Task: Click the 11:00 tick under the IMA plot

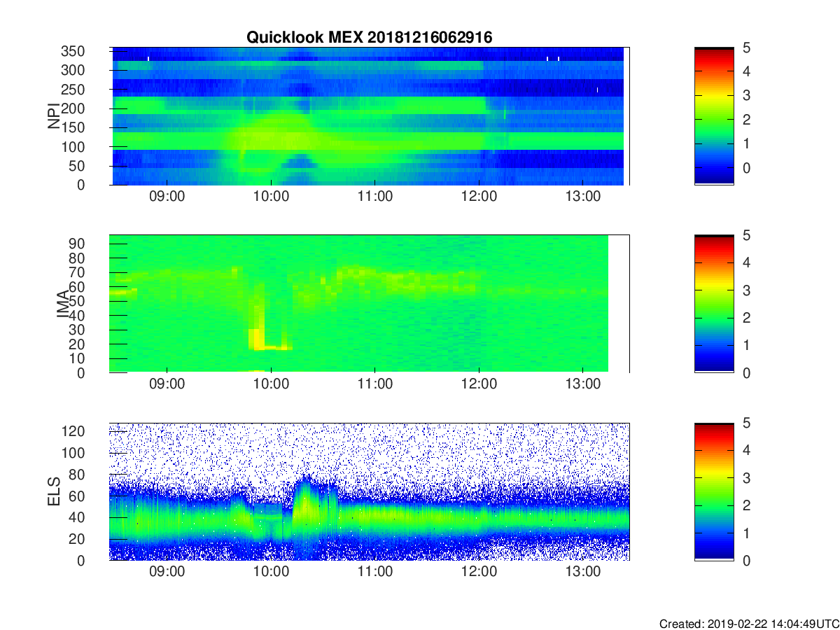Action: click(x=375, y=384)
